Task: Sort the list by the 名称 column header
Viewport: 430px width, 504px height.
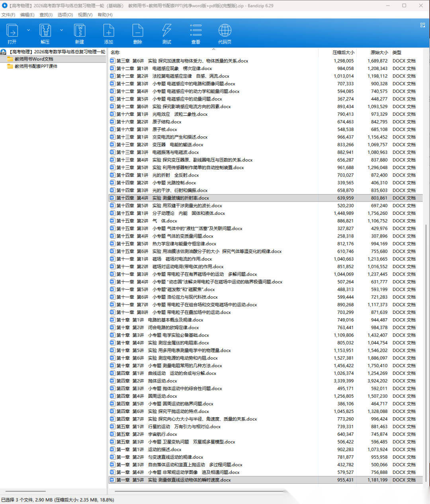Action: click(x=115, y=53)
